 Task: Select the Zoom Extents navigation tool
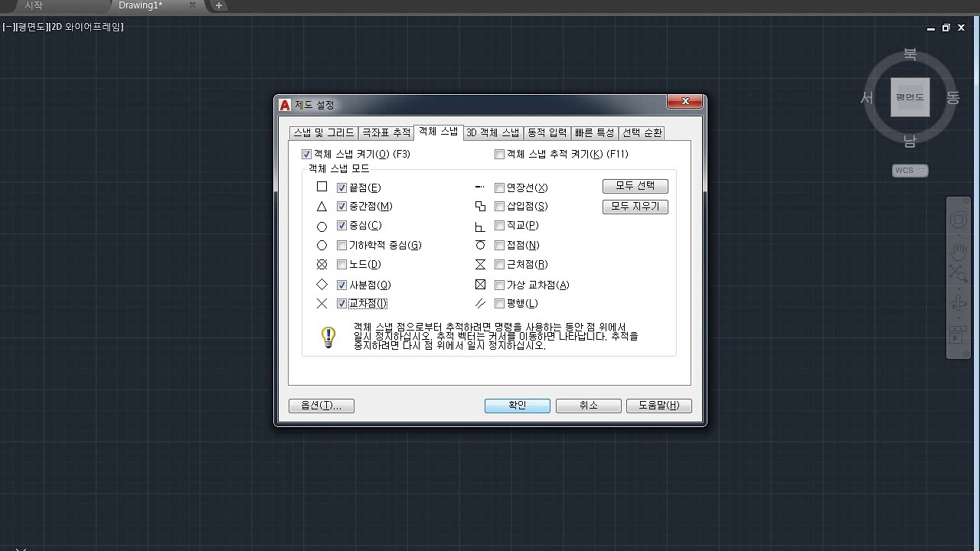959,272
